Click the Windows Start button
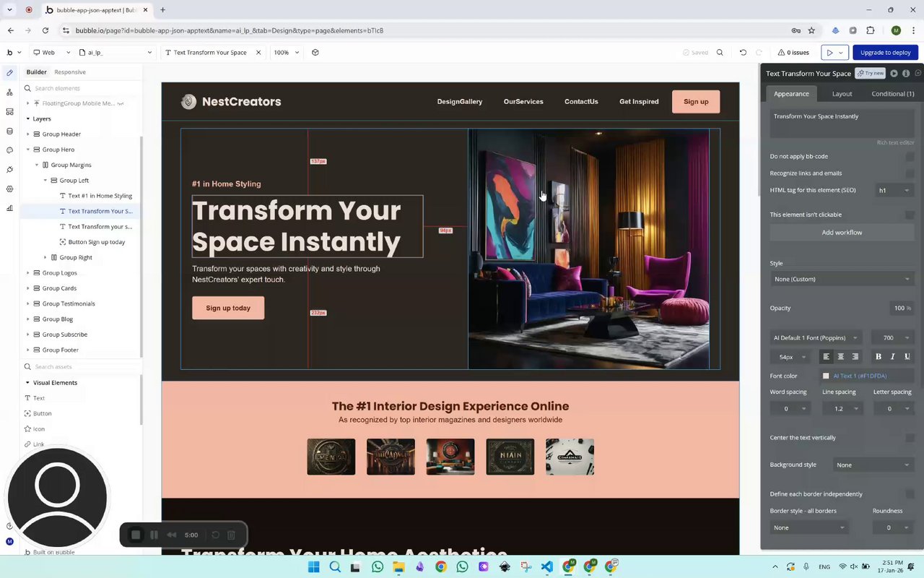This screenshot has height=578, width=924. pyautogui.click(x=314, y=567)
